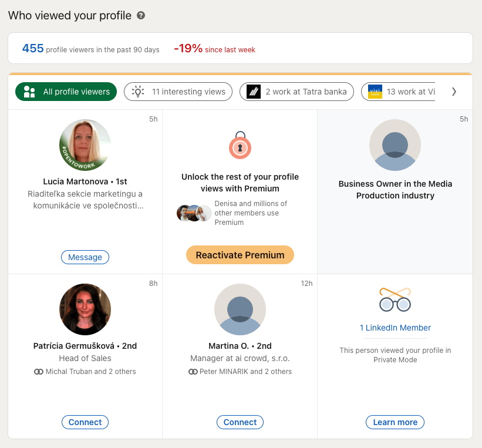Click the Tatra banka logo icon
The height and width of the screenshot is (448, 482).
254,92
